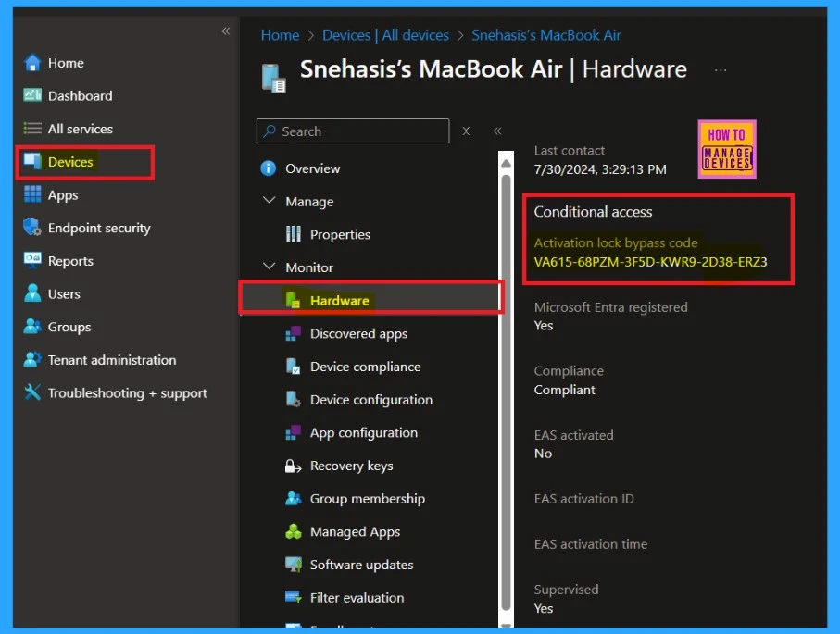Image resolution: width=840 pixels, height=634 pixels.
Task: Click the Conditional access heading
Action: 593,212
